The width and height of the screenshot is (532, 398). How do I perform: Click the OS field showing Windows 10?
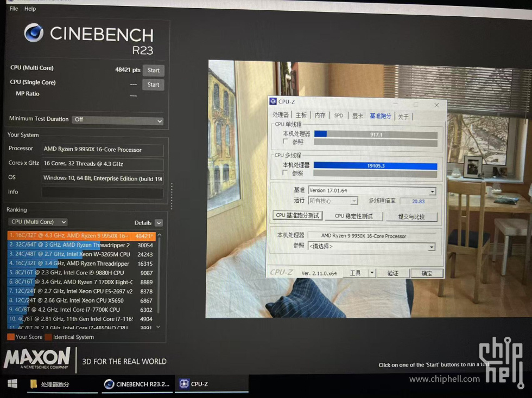(103, 178)
